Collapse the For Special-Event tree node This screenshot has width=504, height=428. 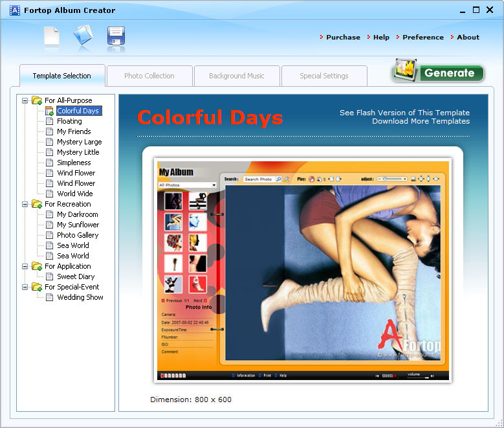pyautogui.click(x=25, y=287)
